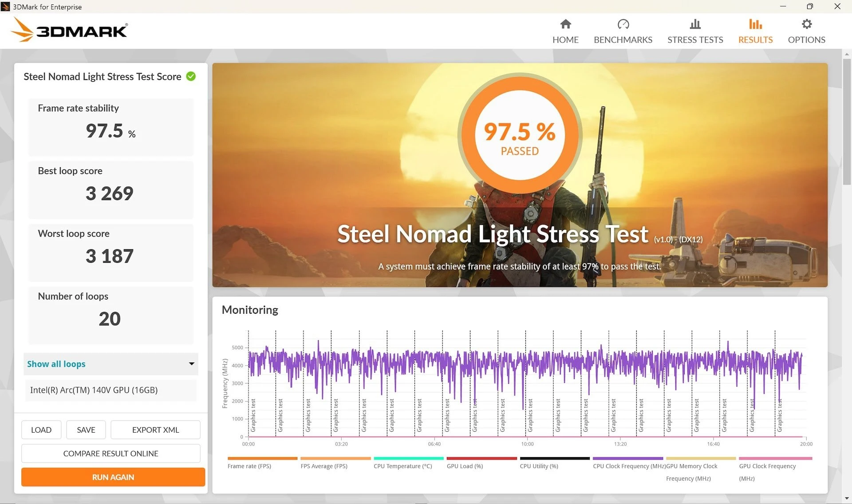Click EXPORT XML button
This screenshot has width=852, height=504.
coord(155,430)
